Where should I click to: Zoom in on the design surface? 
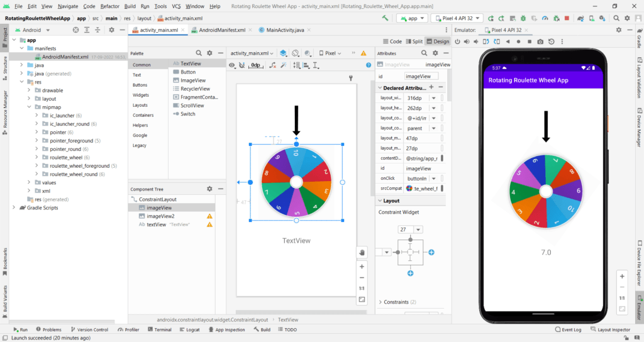(362, 267)
